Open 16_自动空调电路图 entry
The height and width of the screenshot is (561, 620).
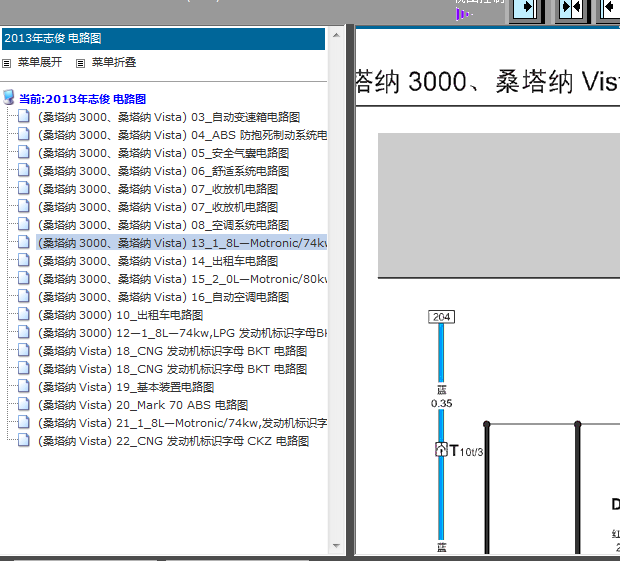pyautogui.click(x=163, y=297)
